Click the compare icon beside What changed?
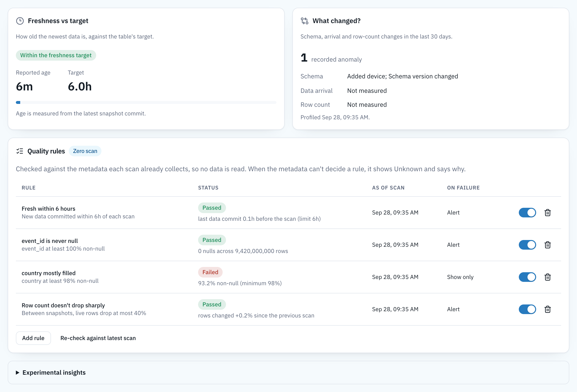577x392 pixels. pos(304,21)
